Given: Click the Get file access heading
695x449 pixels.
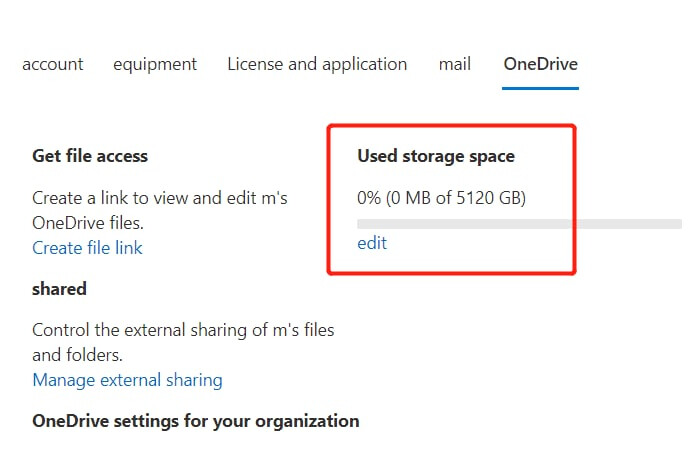Looking at the screenshot, I should tap(90, 156).
